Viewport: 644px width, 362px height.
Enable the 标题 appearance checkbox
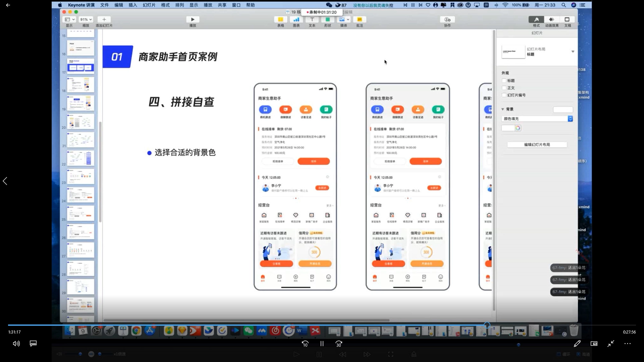click(504, 80)
